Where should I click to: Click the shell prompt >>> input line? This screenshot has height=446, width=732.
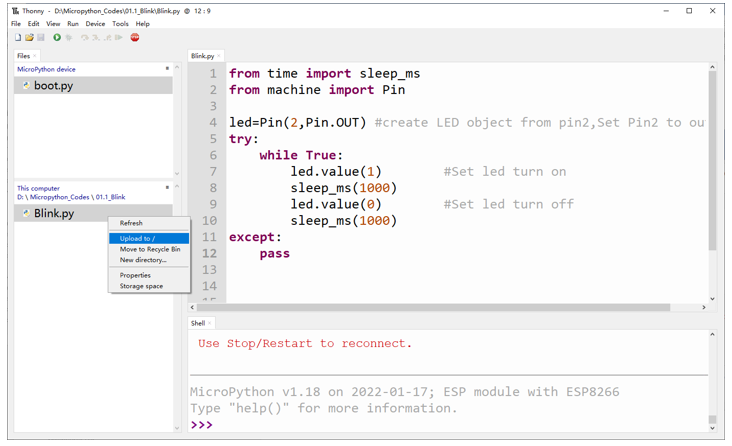point(448,425)
